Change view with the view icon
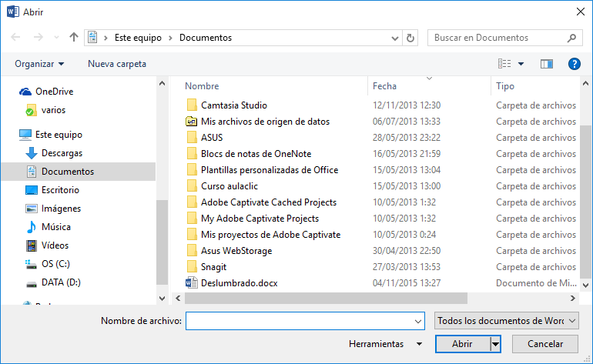This screenshot has height=364, width=593. (504, 64)
